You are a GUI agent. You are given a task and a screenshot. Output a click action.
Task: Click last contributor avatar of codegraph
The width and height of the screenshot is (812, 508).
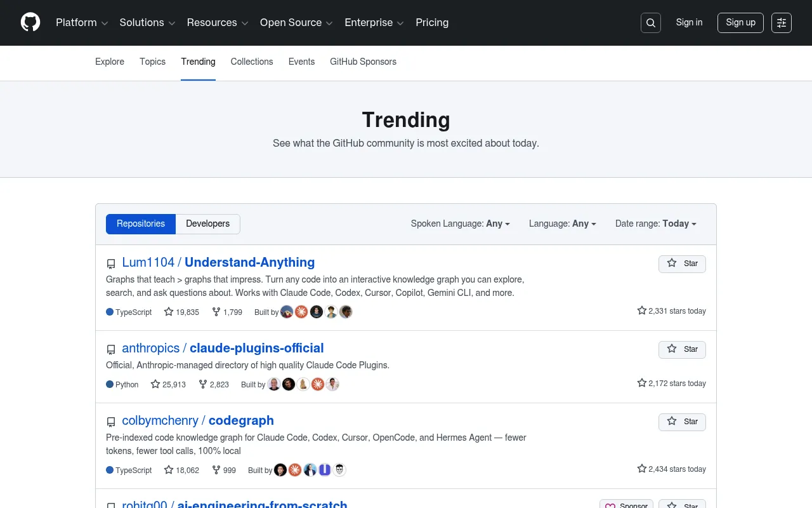pyautogui.click(x=339, y=470)
